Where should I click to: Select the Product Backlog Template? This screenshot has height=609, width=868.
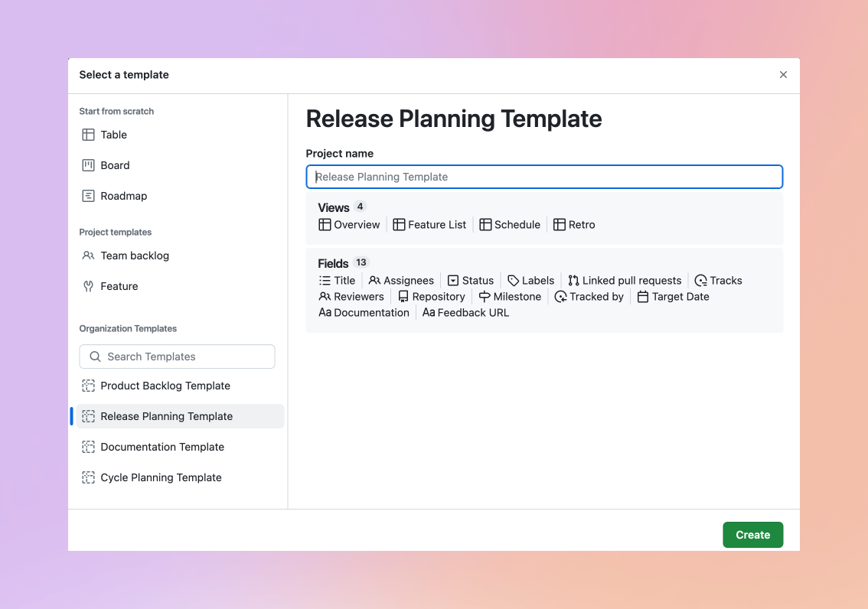(x=165, y=386)
